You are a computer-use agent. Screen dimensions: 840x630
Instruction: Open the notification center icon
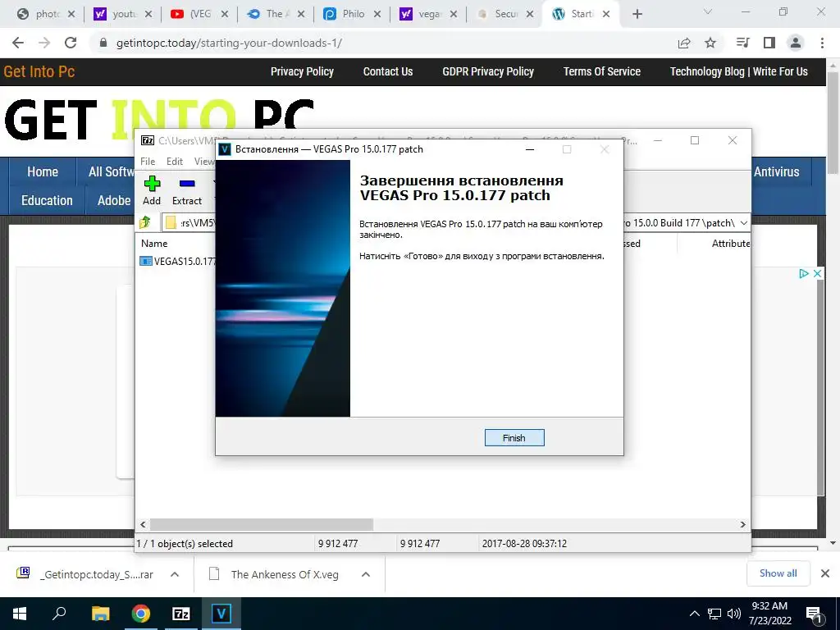pos(815,614)
